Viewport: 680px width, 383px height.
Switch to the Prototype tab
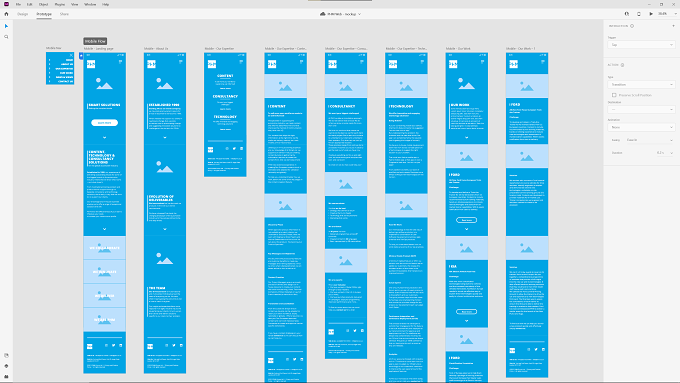pos(44,14)
